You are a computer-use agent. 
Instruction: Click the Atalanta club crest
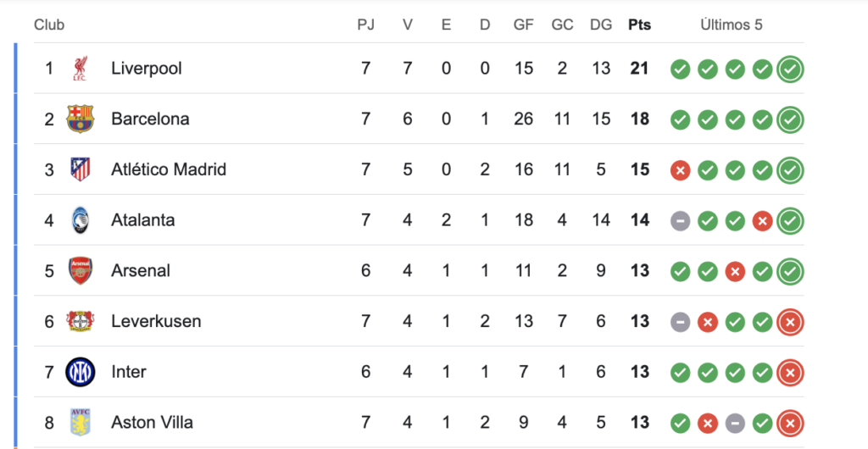point(81,220)
